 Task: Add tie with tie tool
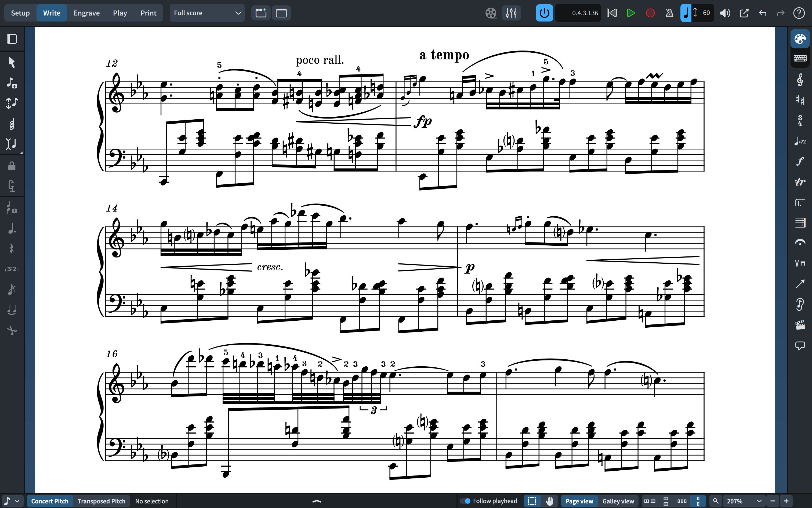(12, 310)
